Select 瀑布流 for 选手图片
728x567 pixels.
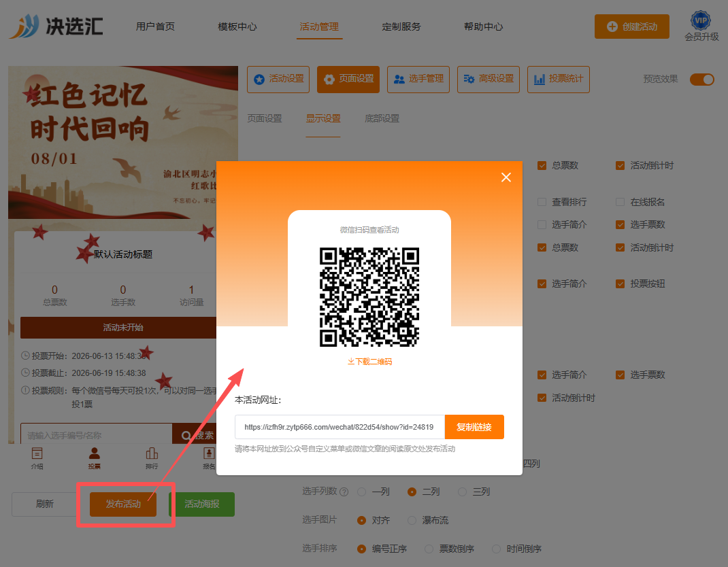412,521
